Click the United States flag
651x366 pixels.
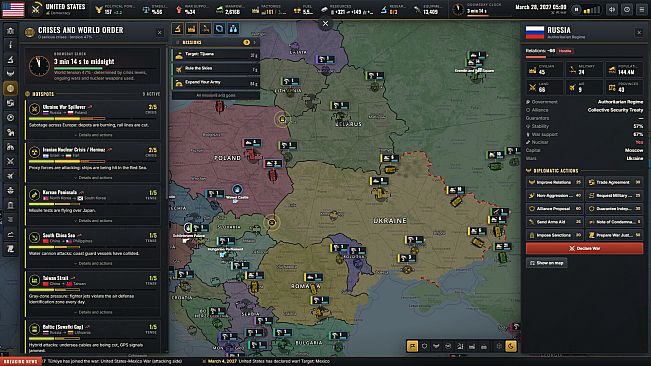point(13,9)
